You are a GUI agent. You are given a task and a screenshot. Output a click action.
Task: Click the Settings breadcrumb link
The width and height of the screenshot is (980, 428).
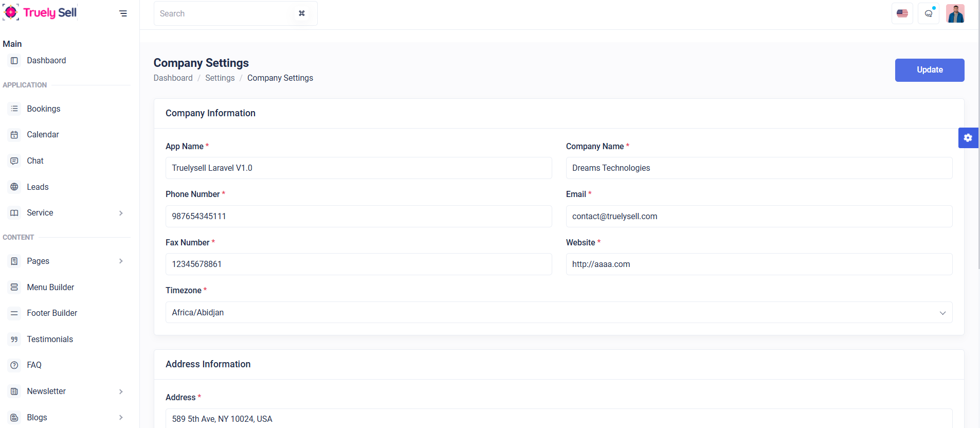click(x=220, y=78)
